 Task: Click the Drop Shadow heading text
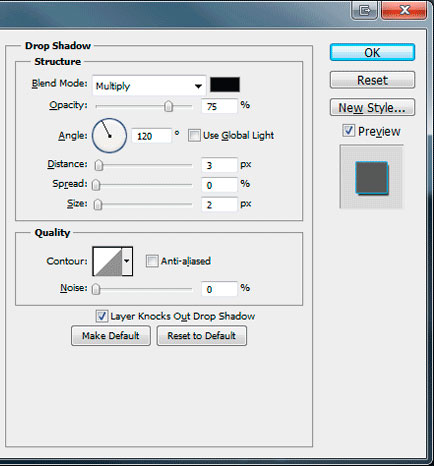[x=58, y=46]
